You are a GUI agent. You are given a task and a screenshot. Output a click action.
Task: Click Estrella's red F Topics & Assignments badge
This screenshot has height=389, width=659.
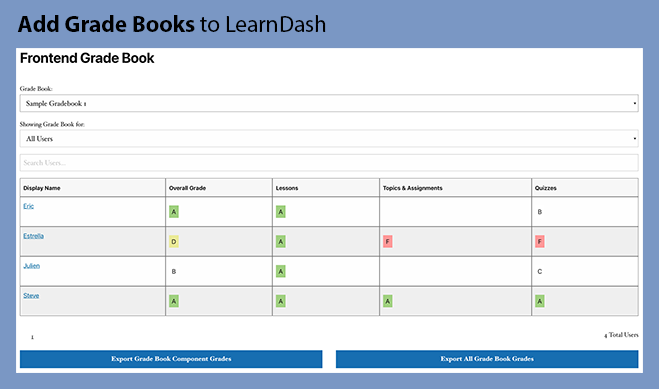(387, 242)
